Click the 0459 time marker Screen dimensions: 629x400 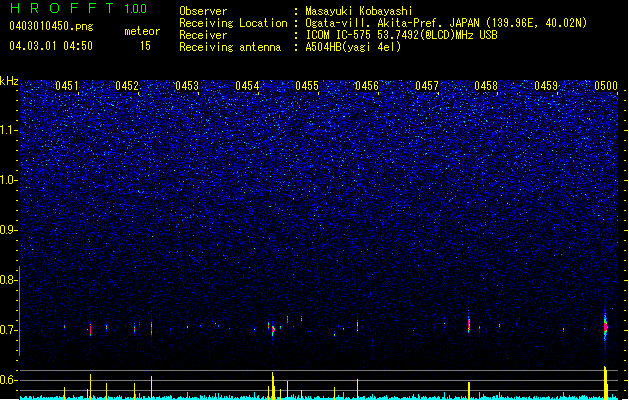pos(546,86)
